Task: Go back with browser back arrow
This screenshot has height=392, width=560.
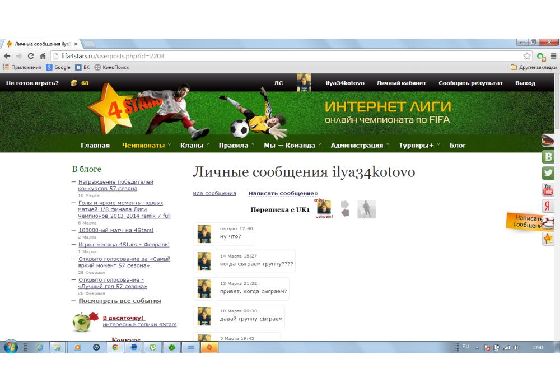Action: (7, 56)
